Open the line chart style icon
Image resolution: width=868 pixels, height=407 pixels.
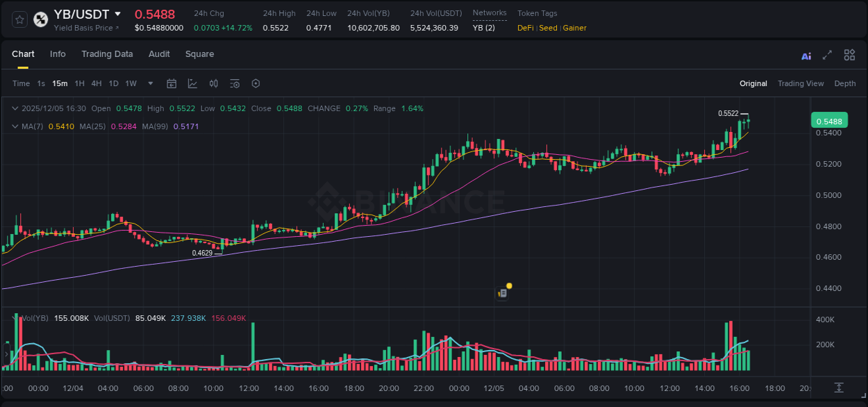click(x=192, y=83)
